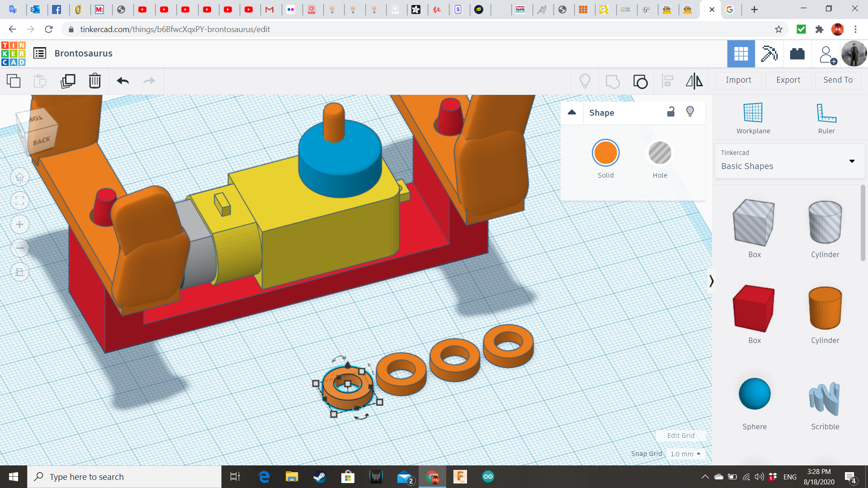The image size is (868, 488).
Task: Collapse the Shape panel
Action: pos(571,113)
